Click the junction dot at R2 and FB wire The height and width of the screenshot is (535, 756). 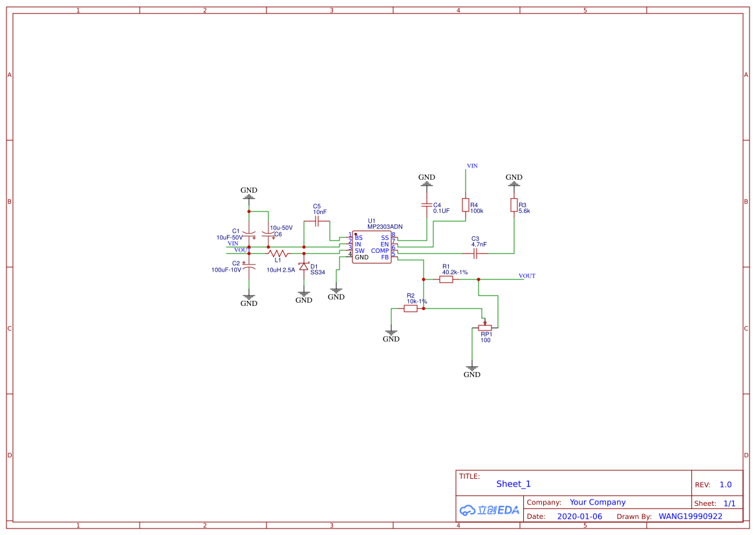(424, 309)
